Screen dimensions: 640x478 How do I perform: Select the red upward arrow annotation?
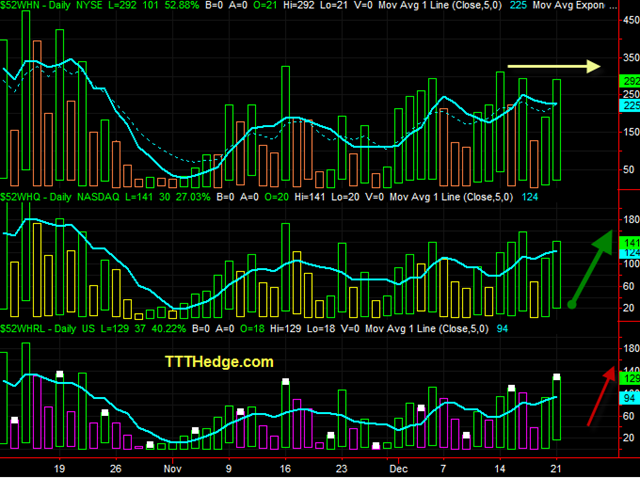[601, 396]
